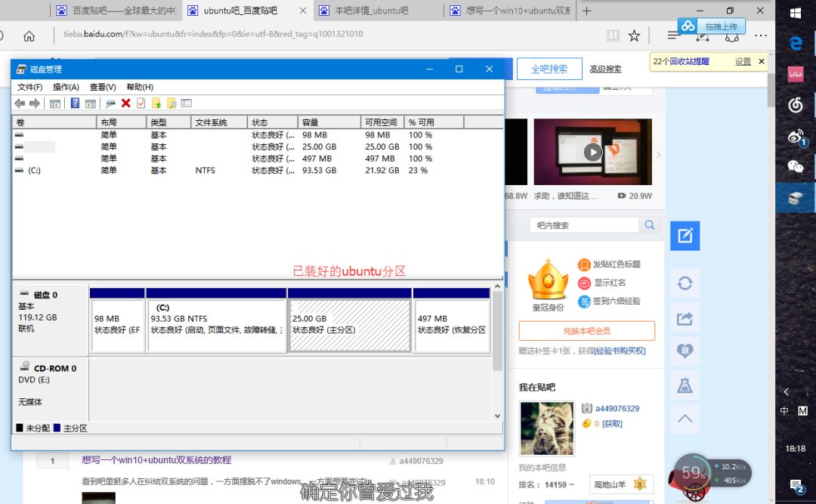
Task: Open the 查看(V) menu
Action: pos(103,87)
